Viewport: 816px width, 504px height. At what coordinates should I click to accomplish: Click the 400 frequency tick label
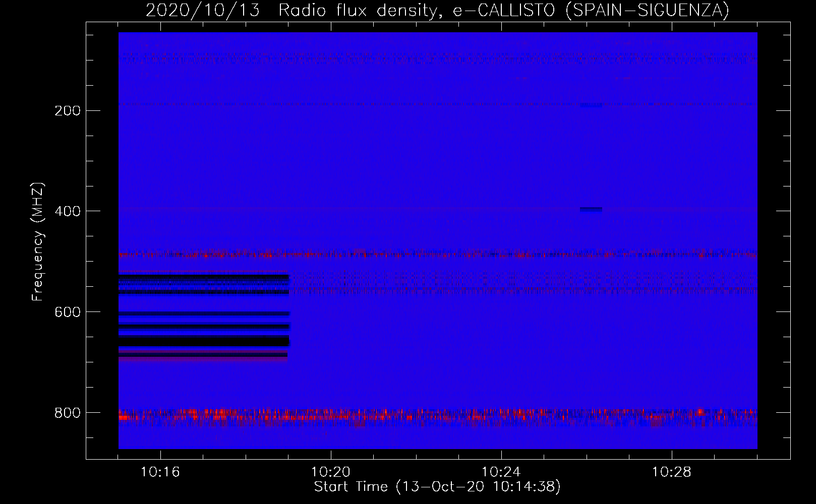pos(68,211)
